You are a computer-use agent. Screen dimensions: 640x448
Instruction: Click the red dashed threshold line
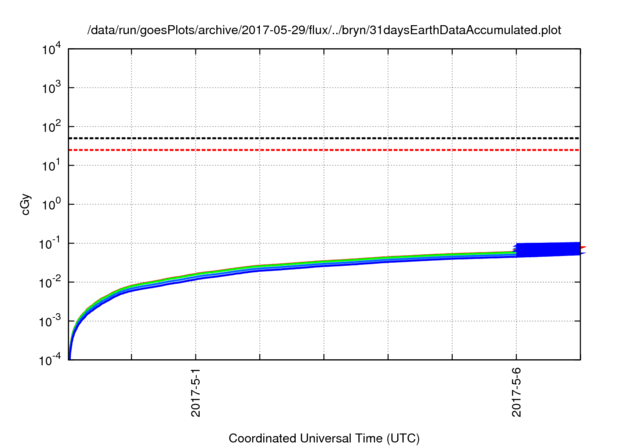point(324,150)
